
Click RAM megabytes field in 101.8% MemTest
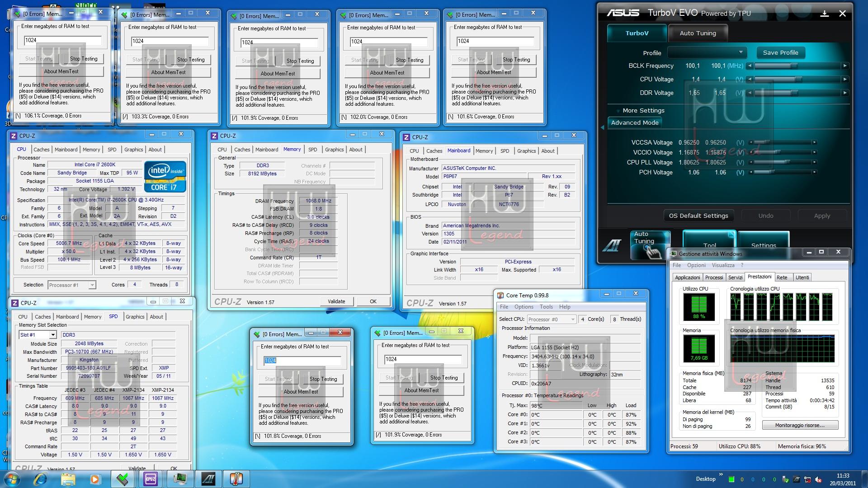[302, 361]
